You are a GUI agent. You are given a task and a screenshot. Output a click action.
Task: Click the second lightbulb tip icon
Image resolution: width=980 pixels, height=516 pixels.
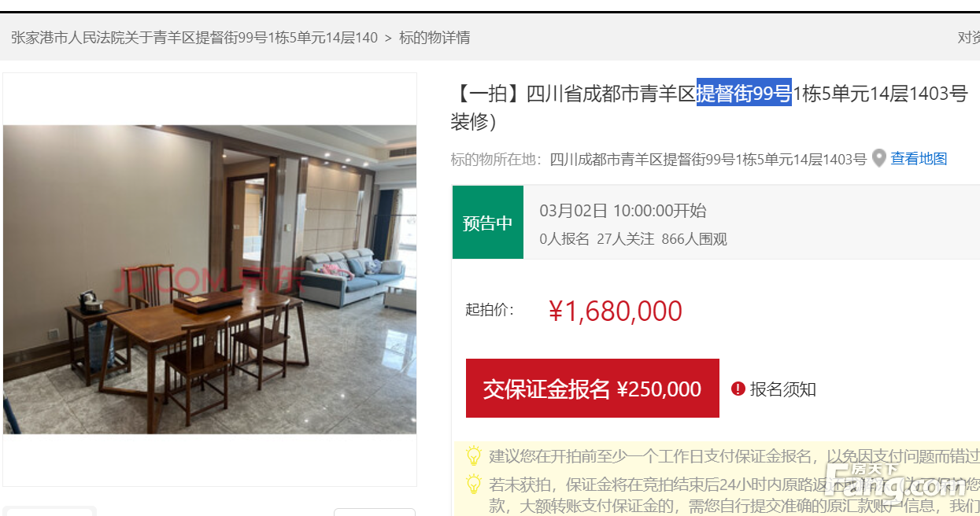tap(473, 483)
